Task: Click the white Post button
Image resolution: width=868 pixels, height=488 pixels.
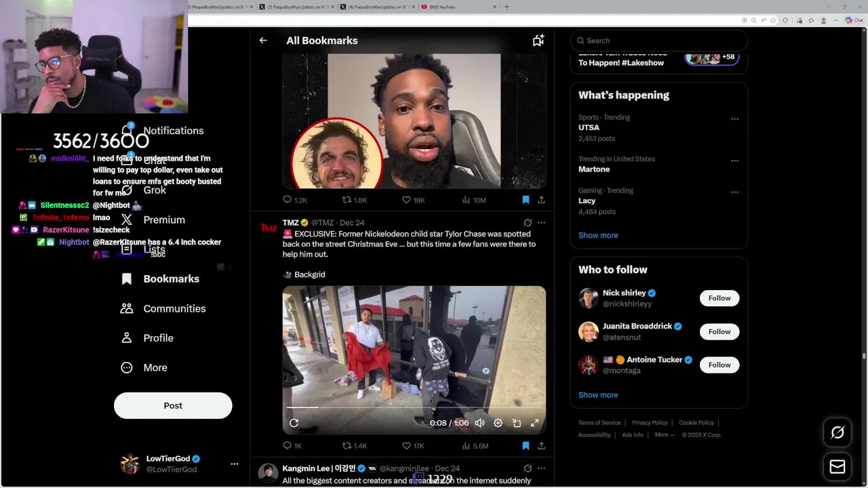Action: pyautogui.click(x=173, y=405)
